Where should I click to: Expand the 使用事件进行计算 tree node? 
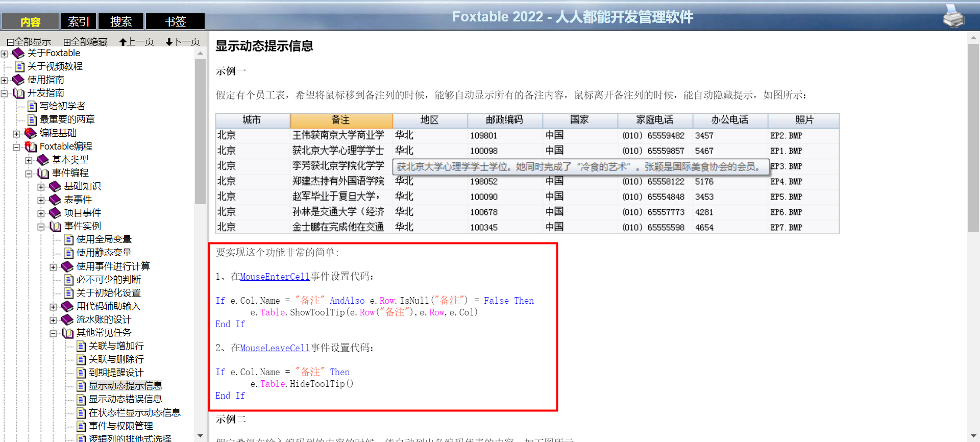[x=53, y=267]
